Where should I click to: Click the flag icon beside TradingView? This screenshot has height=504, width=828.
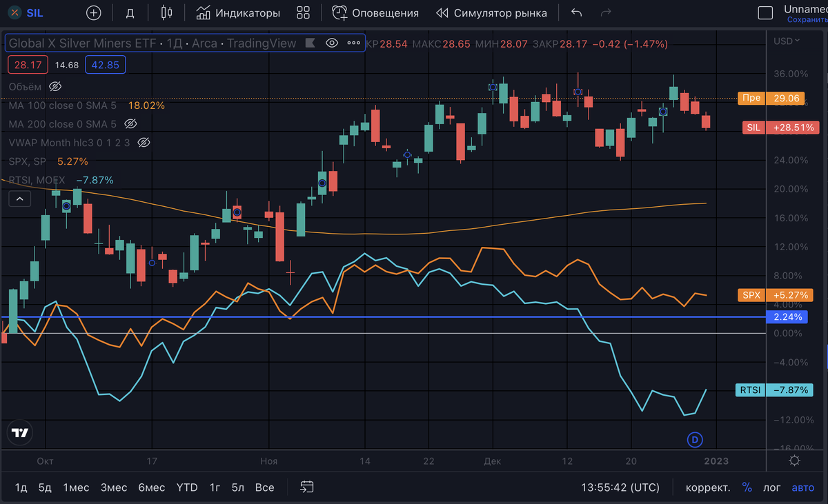pyautogui.click(x=310, y=43)
